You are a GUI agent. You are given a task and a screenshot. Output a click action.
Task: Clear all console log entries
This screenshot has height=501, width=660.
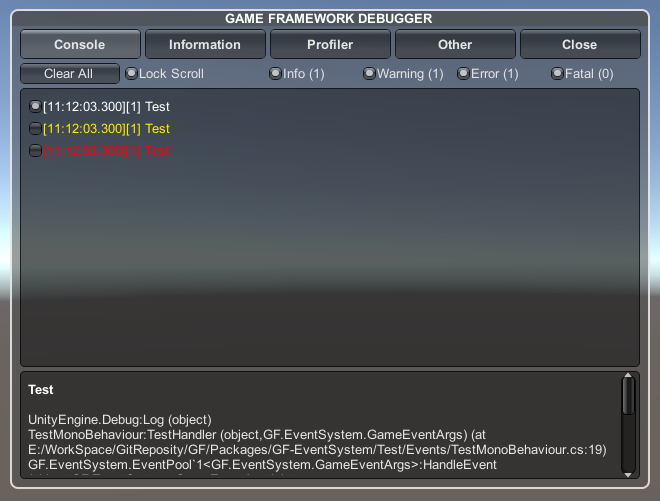pos(69,74)
